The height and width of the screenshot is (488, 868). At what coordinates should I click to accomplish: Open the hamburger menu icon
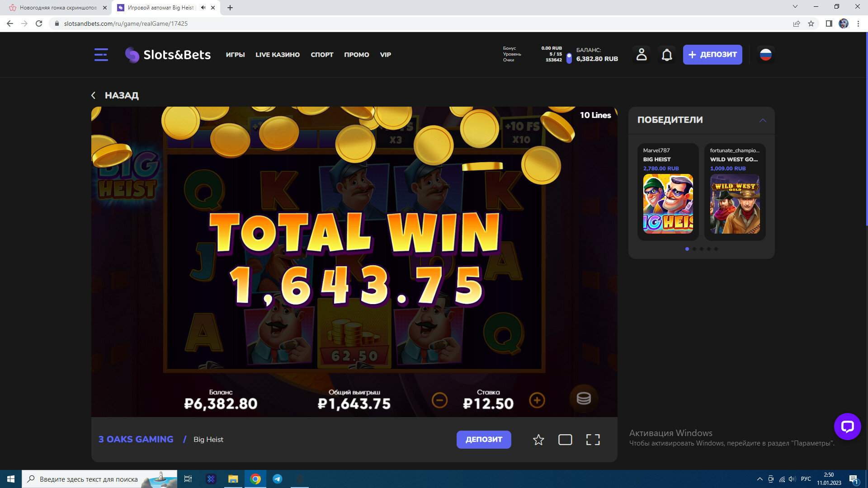pos(101,55)
